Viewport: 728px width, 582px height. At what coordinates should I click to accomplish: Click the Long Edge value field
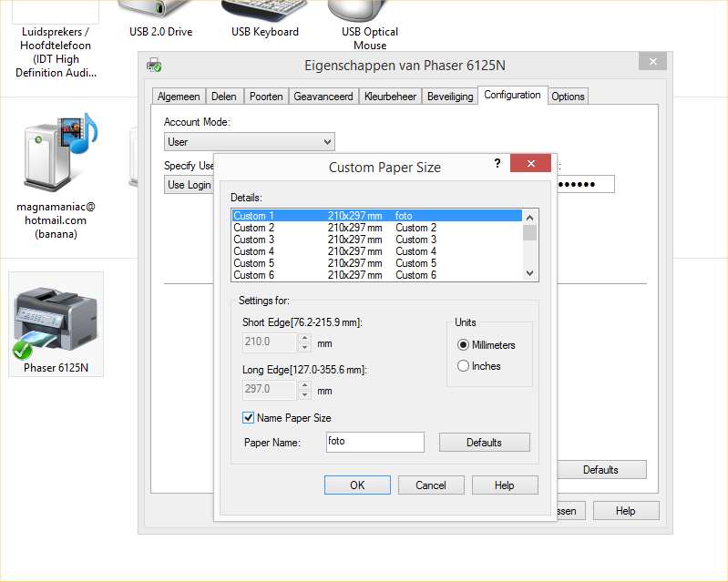pos(270,390)
